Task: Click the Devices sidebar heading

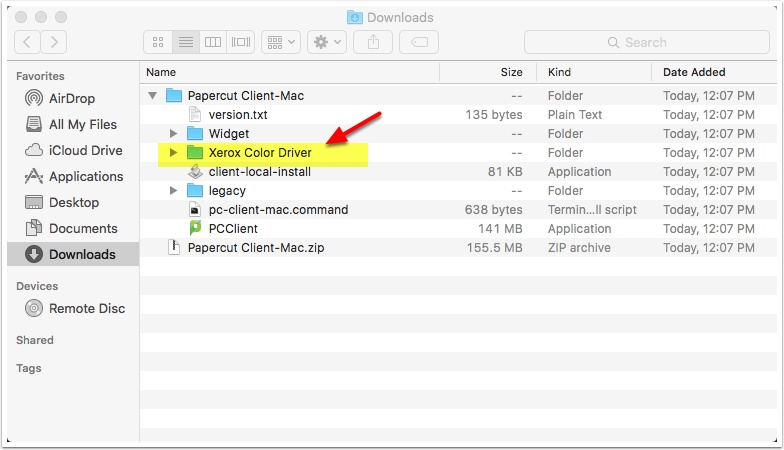Action: [37, 286]
